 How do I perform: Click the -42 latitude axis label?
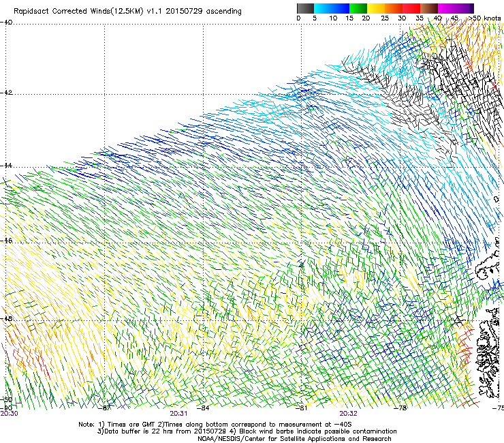point(6,93)
